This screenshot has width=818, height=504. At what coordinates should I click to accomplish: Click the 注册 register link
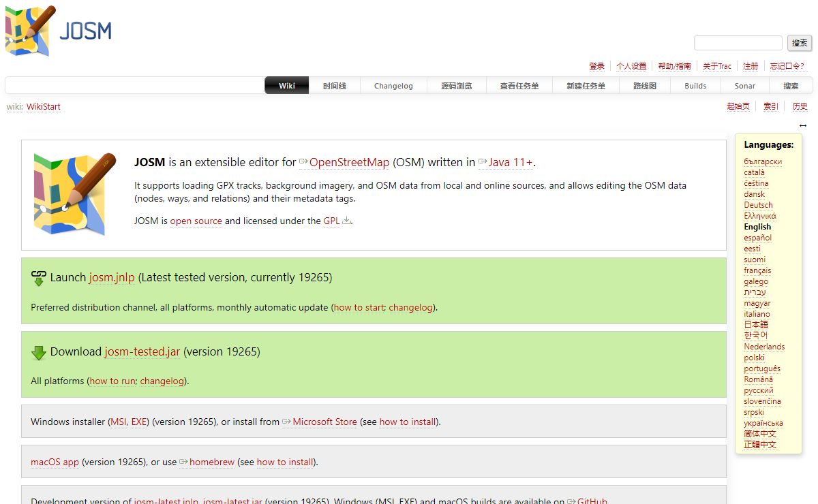pyautogui.click(x=751, y=66)
